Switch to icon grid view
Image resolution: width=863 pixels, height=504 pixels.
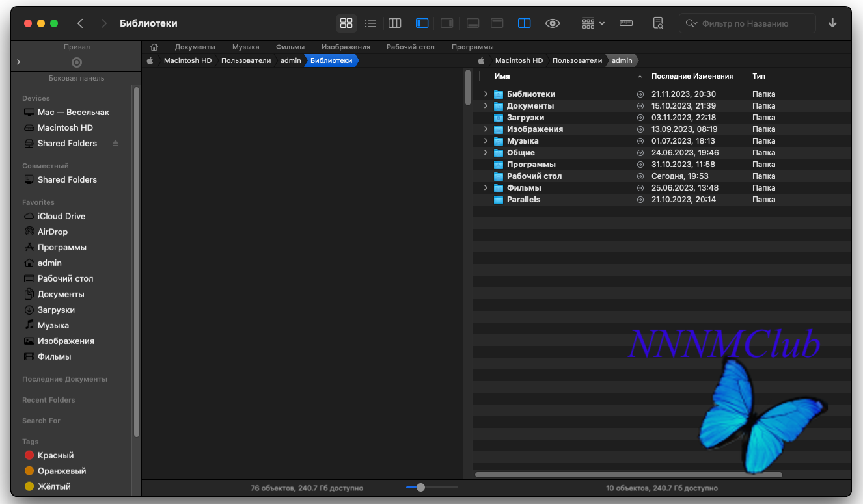click(x=346, y=23)
